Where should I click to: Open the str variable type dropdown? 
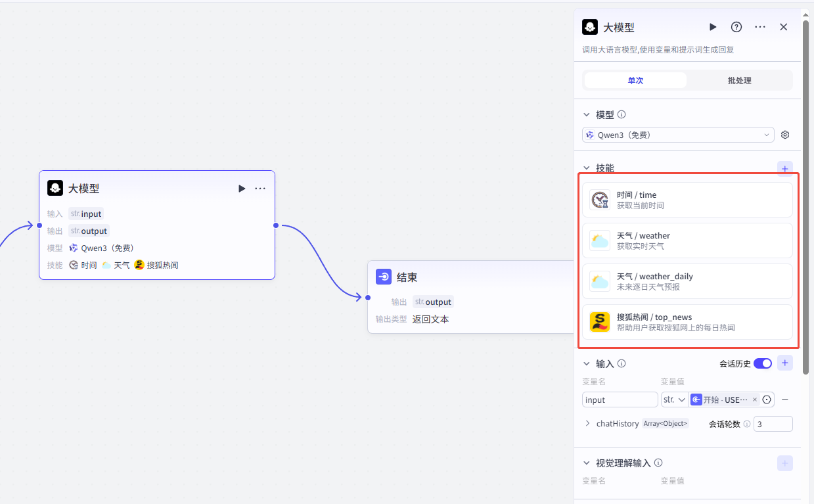point(674,400)
